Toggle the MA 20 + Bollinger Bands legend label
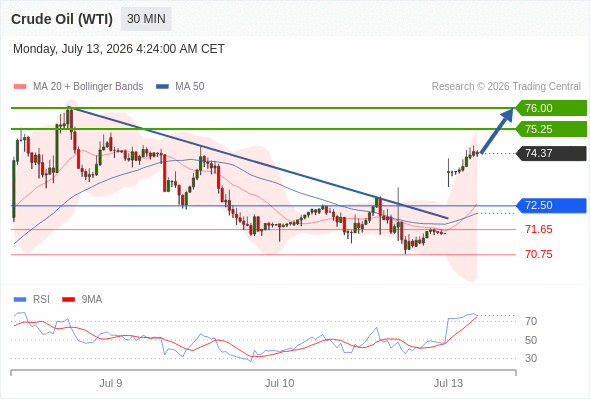 point(88,87)
